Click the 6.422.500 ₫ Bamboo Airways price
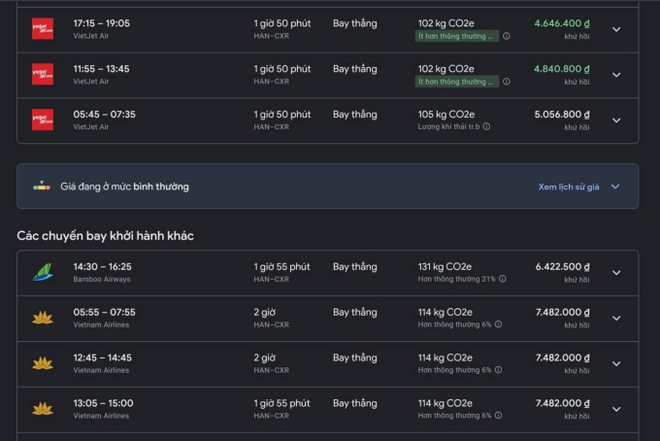Image resolution: width=660 pixels, height=441 pixels. click(x=562, y=267)
